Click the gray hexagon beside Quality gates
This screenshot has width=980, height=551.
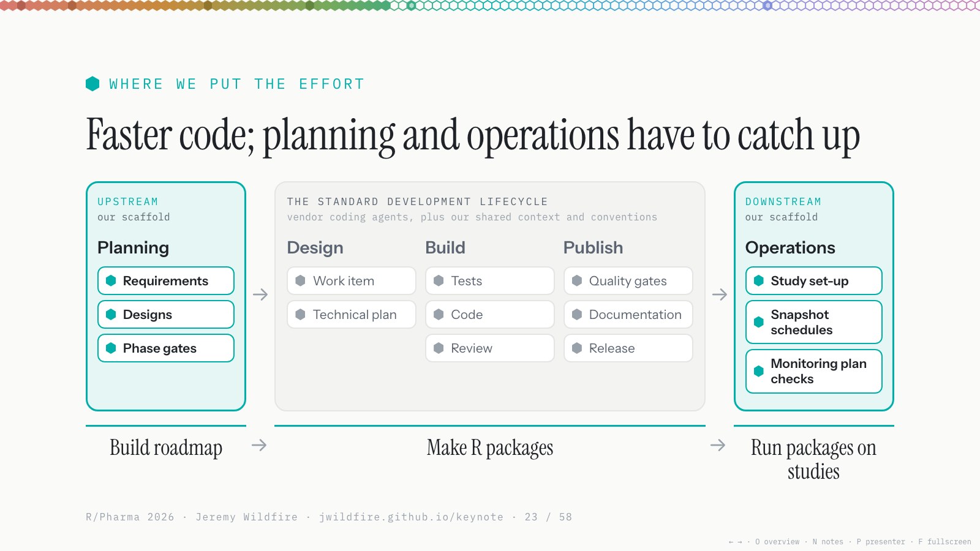tap(577, 280)
